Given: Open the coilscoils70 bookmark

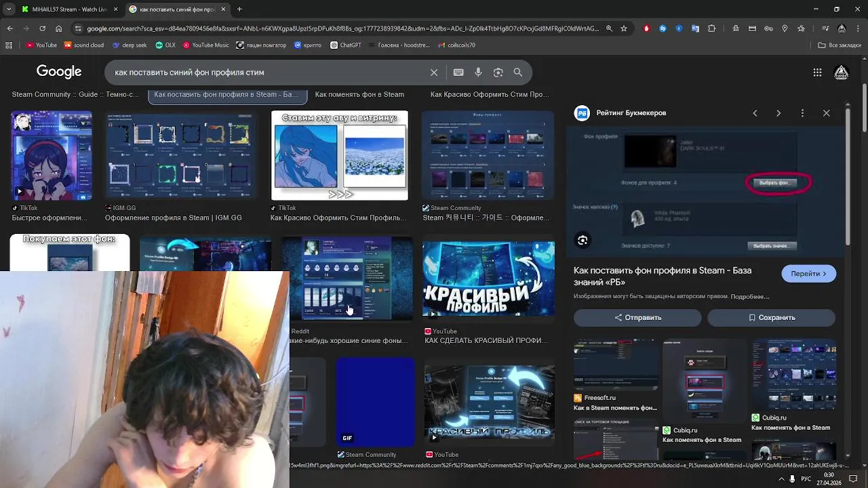Looking at the screenshot, I should tap(456, 45).
